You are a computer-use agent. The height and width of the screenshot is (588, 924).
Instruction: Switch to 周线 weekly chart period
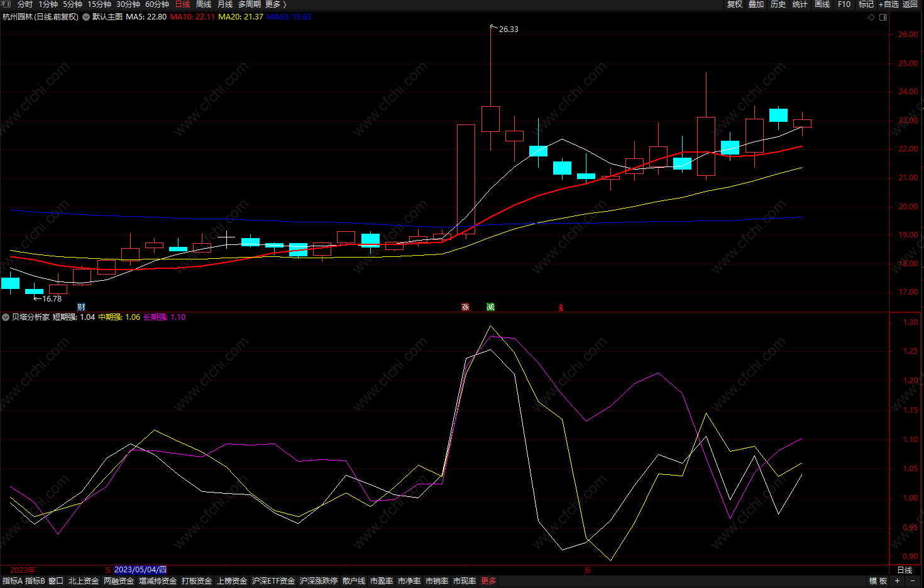[x=204, y=4]
